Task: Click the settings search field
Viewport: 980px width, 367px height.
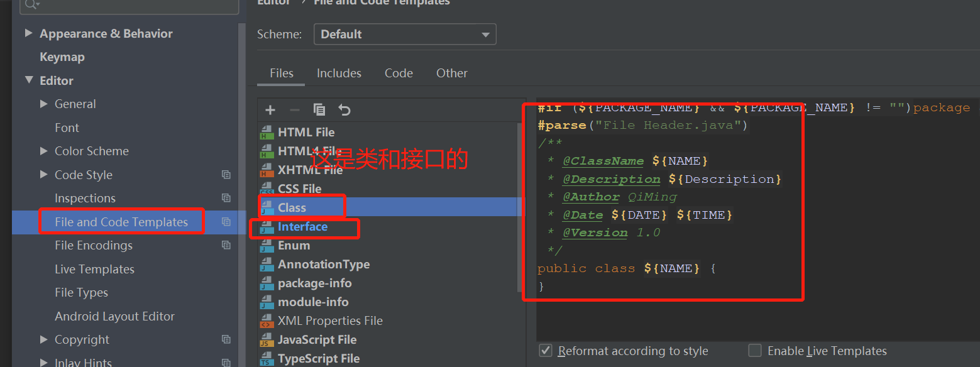Action: click(x=129, y=7)
